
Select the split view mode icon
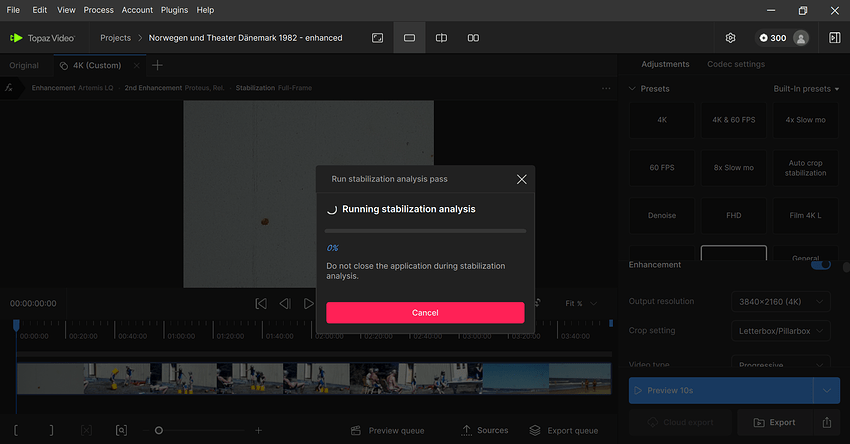441,38
